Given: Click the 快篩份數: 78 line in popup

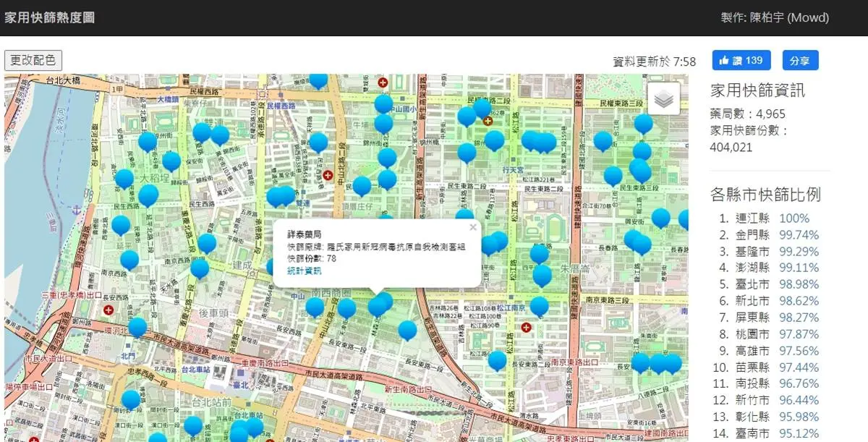Looking at the screenshot, I should pyautogui.click(x=312, y=259).
